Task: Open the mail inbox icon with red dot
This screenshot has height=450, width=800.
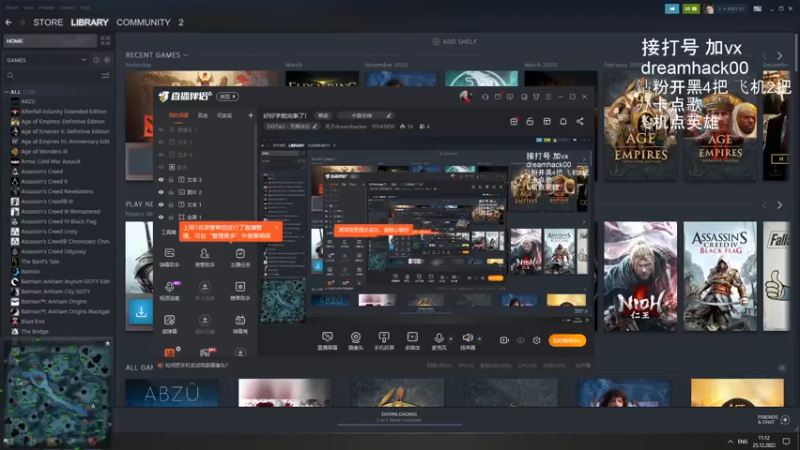Action: 498,97
